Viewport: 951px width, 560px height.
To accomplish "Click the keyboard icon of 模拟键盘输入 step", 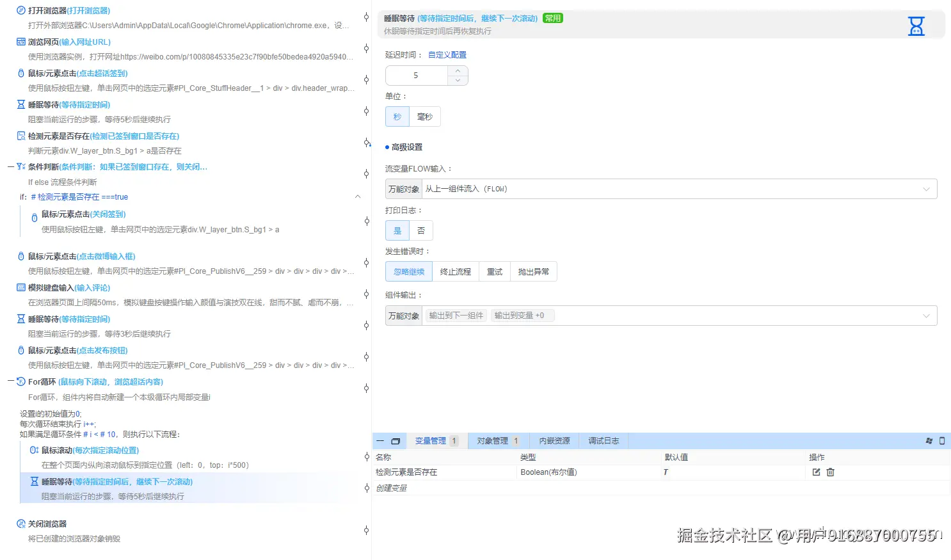I will tap(21, 288).
